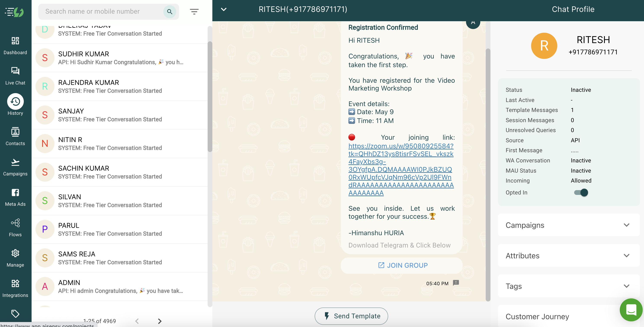This screenshot has width=644, height=327.
Task: Click the Download Telegram & Click Below text
Action: [399, 245]
